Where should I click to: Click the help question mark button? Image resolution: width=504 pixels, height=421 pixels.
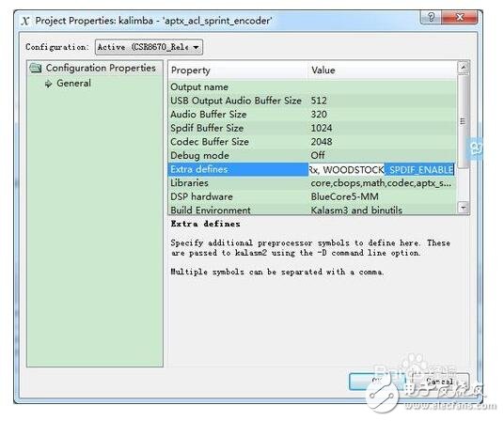pyautogui.click(x=431, y=17)
